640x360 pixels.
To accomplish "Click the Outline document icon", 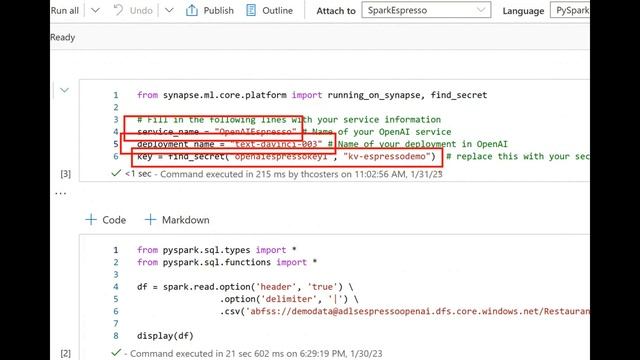I will pos(251,10).
